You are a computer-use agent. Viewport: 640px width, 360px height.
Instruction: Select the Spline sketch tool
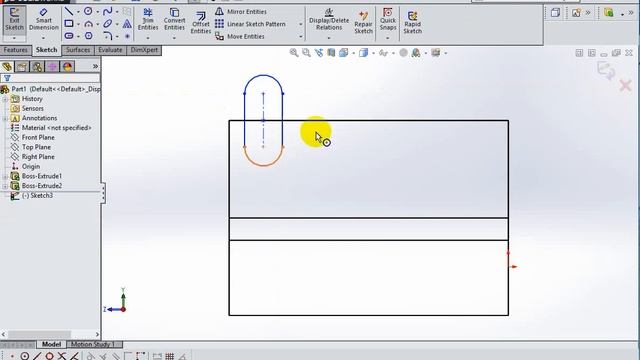tap(107, 12)
